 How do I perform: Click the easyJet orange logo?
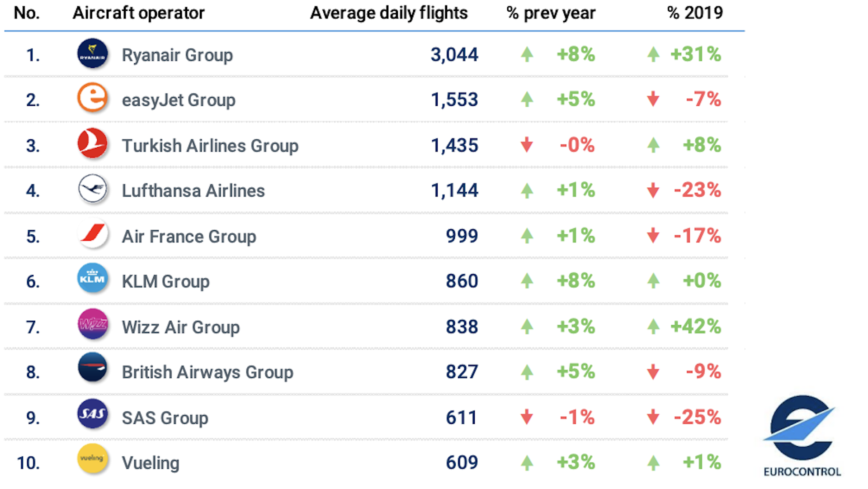pyautogui.click(x=93, y=98)
